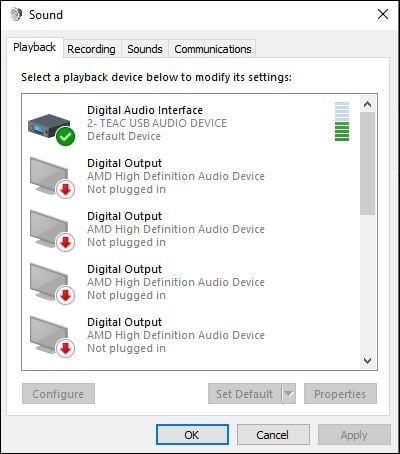Switch to the Communications tab
The image size is (400, 454).
(213, 49)
